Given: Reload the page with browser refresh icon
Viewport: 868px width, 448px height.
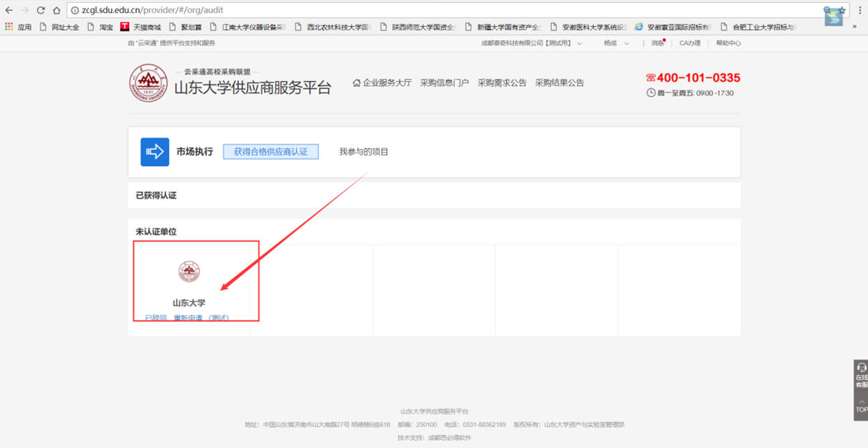Looking at the screenshot, I should tap(40, 10).
